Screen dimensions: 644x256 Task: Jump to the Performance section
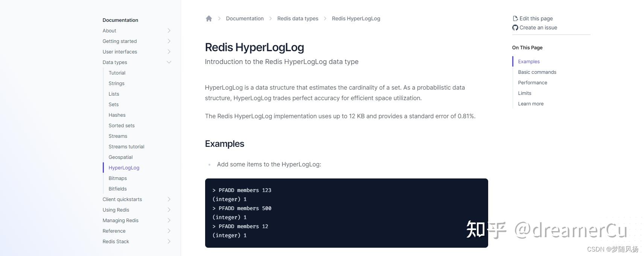click(x=532, y=82)
